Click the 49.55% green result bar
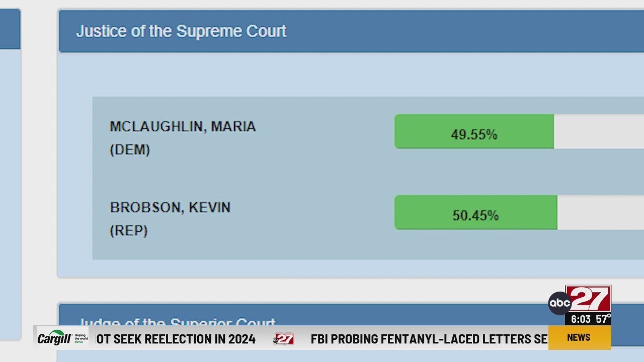Viewport: 644px width, 362px height. (473, 132)
